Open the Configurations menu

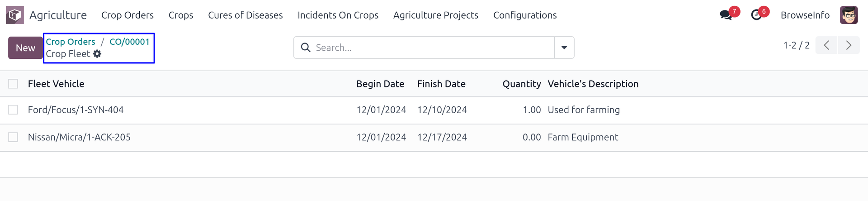[x=525, y=15]
